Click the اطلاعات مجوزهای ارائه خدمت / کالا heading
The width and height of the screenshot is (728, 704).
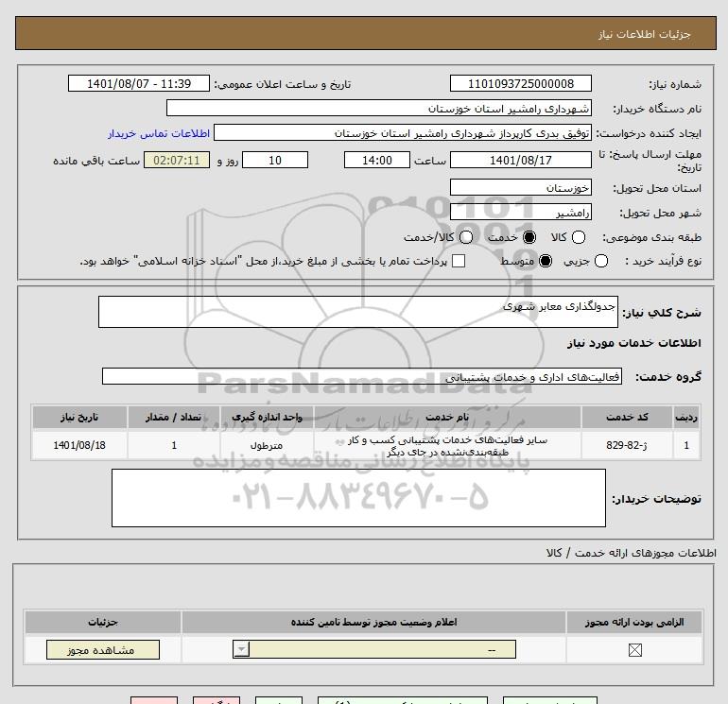tap(632, 553)
